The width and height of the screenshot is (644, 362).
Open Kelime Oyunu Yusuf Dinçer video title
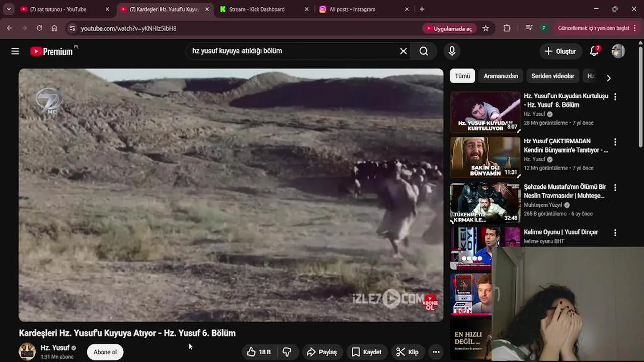tap(561, 232)
